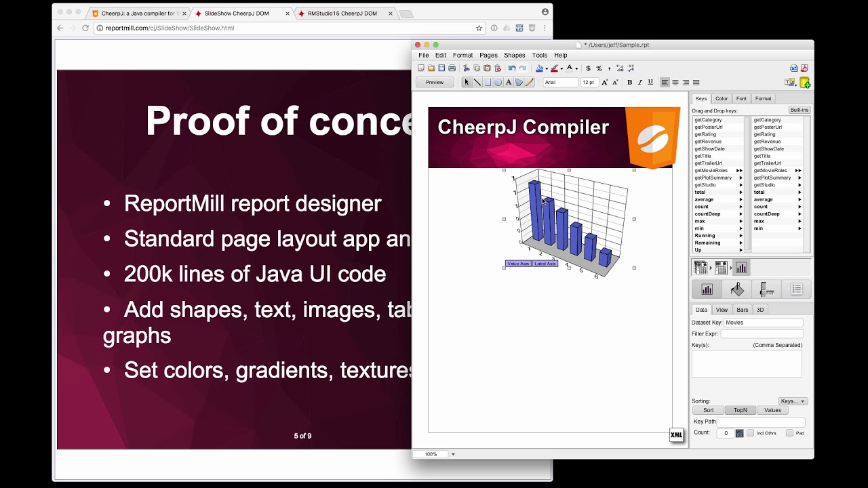This screenshot has width=868, height=488.
Task: Reload the page in the browser window
Action: 85,28
